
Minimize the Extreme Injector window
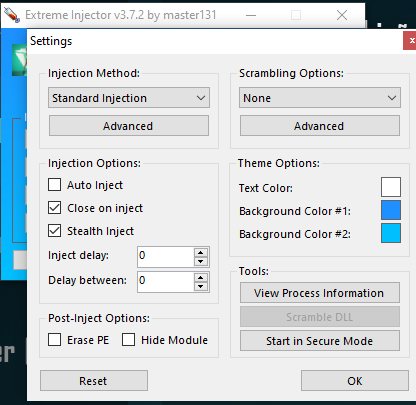pyautogui.click(x=251, y=15)
